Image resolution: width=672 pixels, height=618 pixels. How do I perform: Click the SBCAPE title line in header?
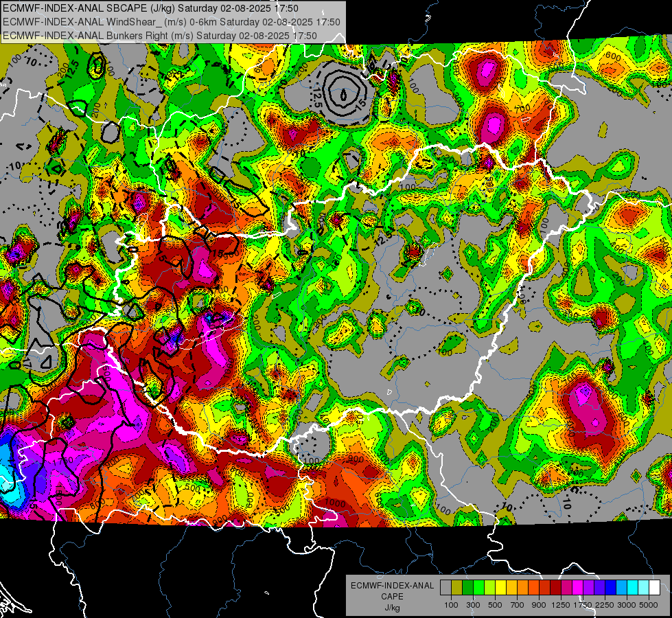150,8
